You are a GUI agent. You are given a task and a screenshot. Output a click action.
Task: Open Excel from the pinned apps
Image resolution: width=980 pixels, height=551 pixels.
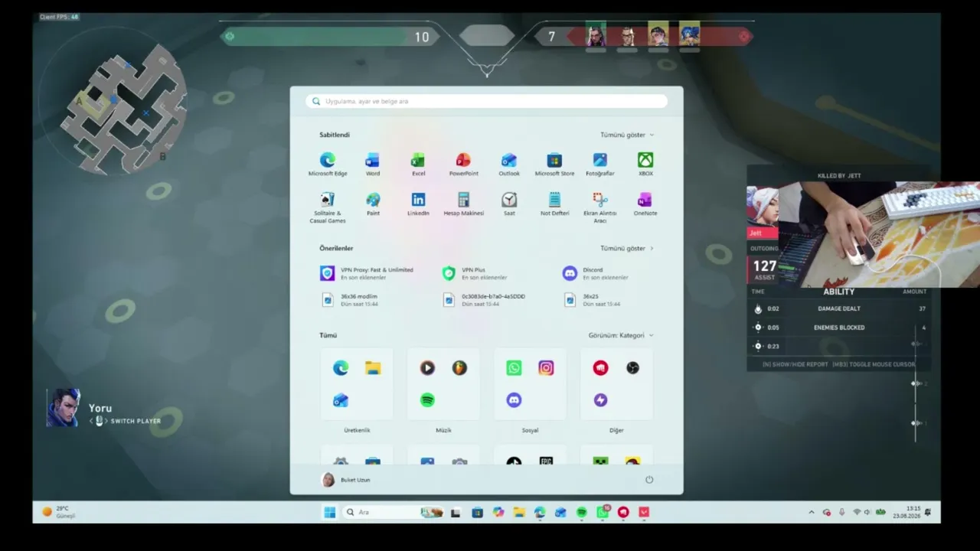(x=418, y=164)
